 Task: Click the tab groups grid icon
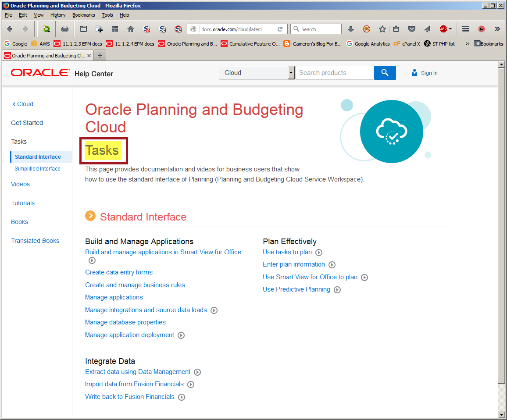[115, 29]
